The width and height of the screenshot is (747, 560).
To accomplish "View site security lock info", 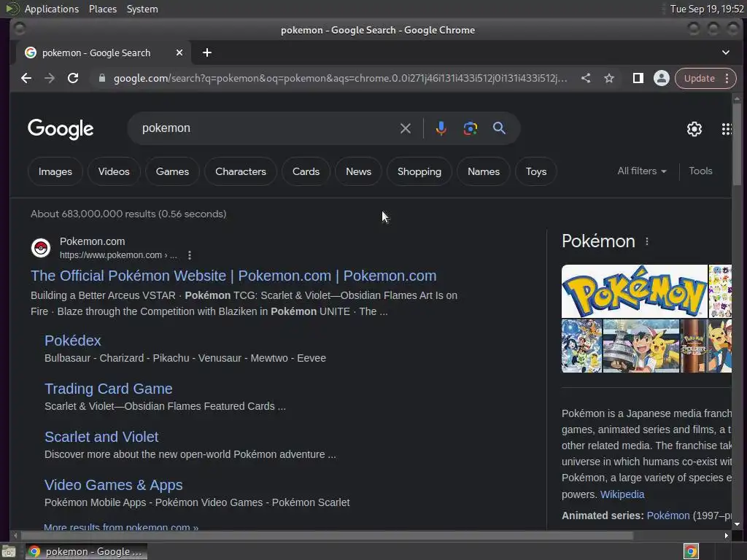I will pyautogui.click(x=101, y=78).
